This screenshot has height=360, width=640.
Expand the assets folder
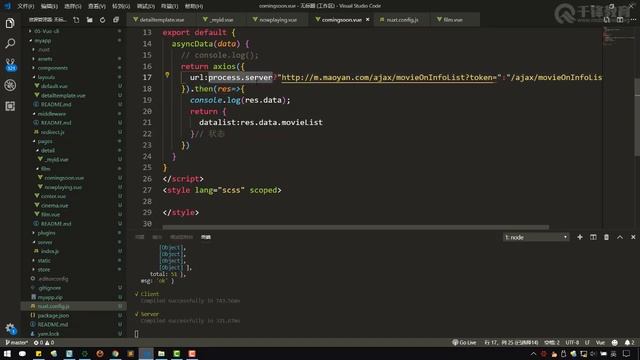coord(45,59)
